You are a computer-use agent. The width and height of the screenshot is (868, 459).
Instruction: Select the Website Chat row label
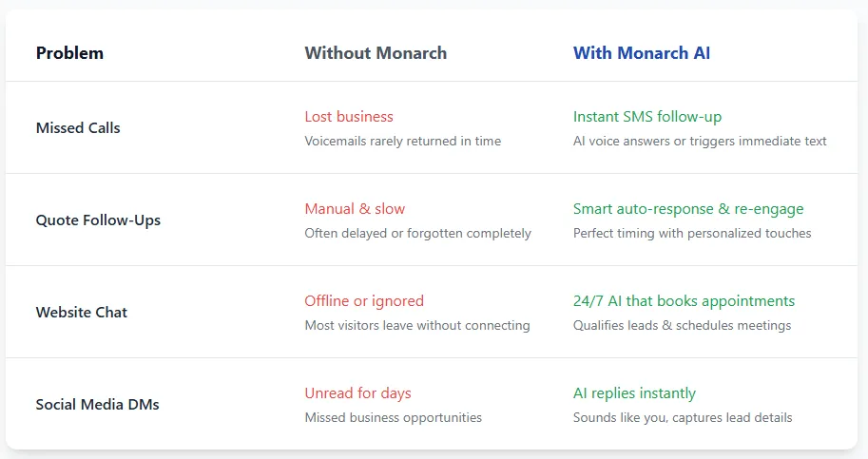click(x=82, y=313)
